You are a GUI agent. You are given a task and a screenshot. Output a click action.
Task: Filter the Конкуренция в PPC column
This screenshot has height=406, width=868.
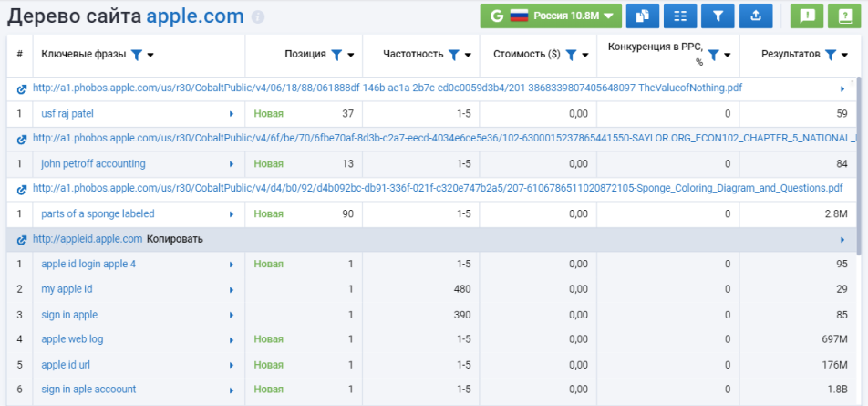pyautogui.click(x=714, y=54)
